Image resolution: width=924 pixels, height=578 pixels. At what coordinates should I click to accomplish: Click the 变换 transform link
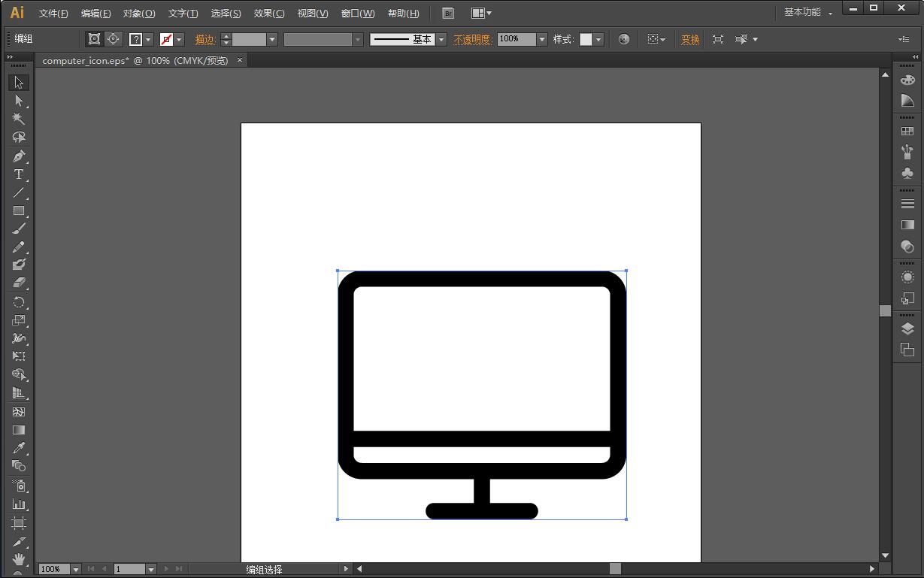pos(690,39)
